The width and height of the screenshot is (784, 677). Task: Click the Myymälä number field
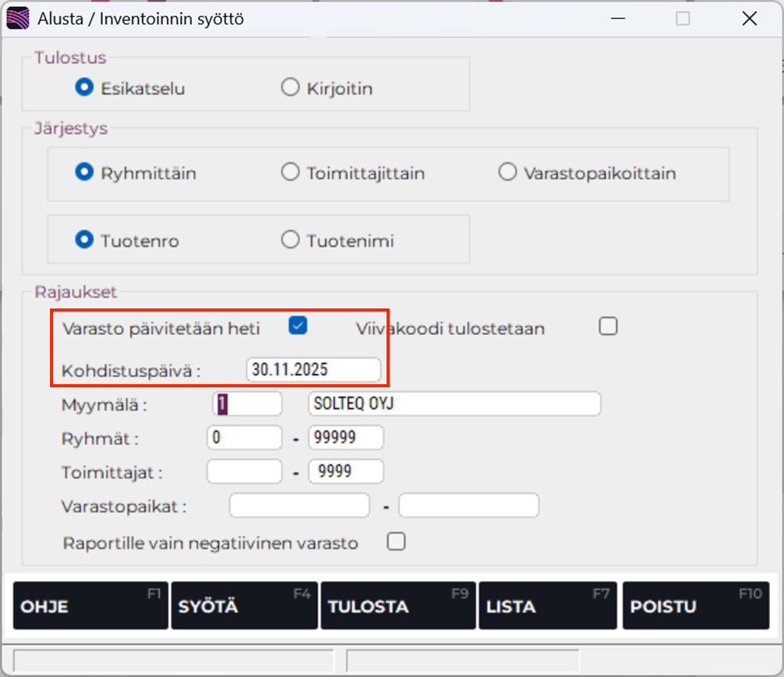(x=247, y=404)
